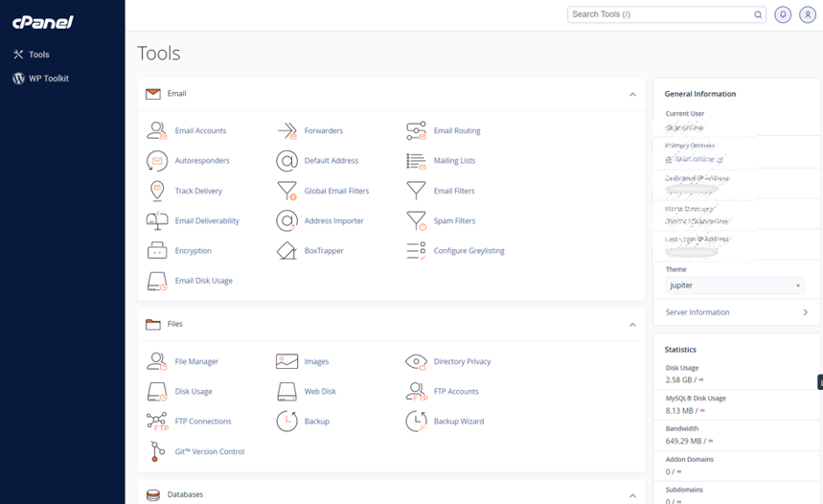Open the Spam Filters link
This screenshot has width=823, height=504.
[454, 221]
